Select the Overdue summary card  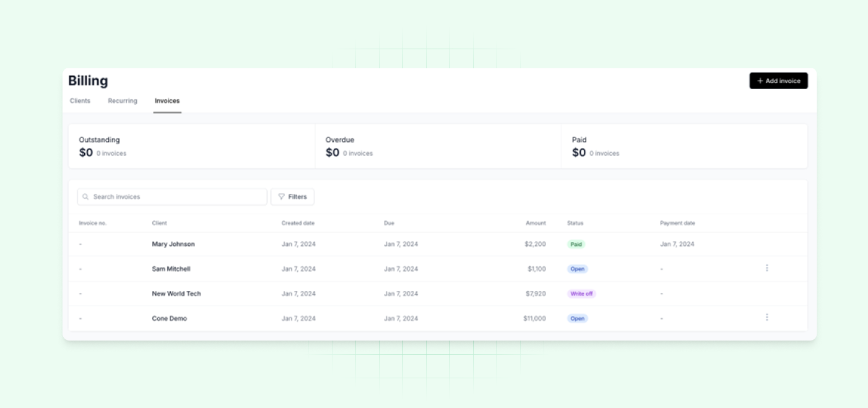pos(438,146)
